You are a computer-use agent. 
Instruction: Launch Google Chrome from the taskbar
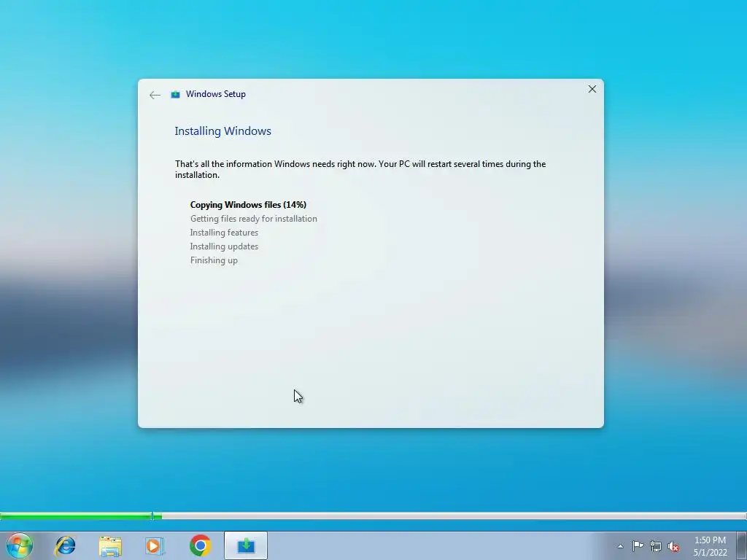point(201,545)
